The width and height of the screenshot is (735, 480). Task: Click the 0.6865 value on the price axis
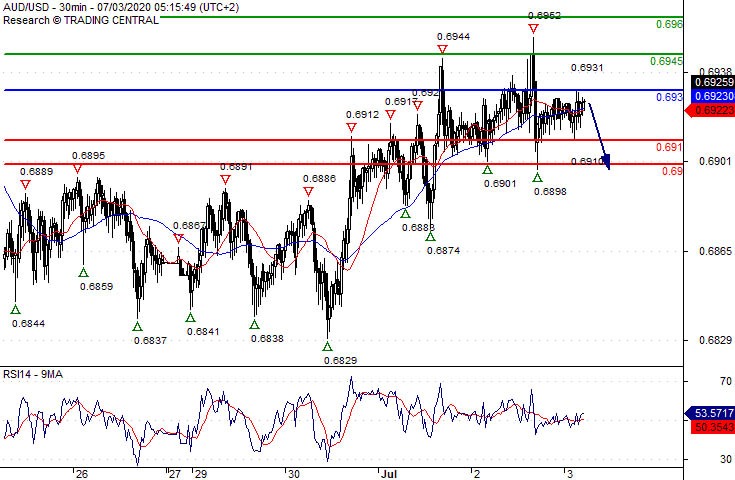point(715,251)
